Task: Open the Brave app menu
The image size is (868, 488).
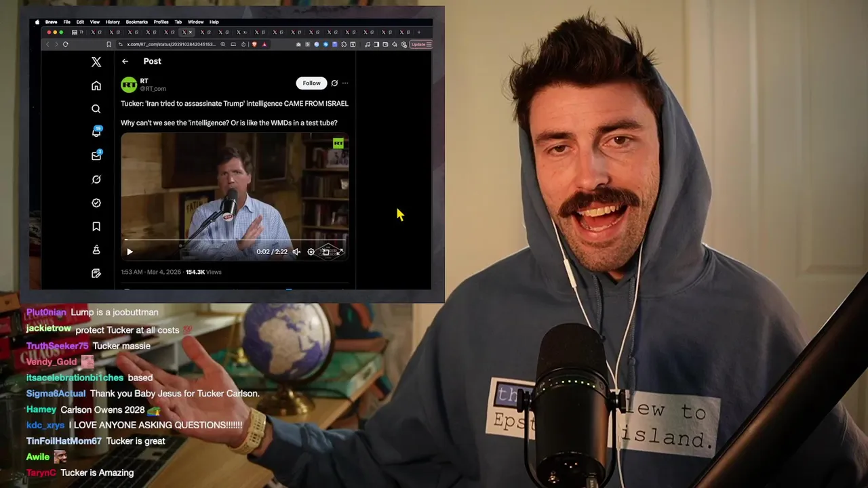Action: click(51, 22)
